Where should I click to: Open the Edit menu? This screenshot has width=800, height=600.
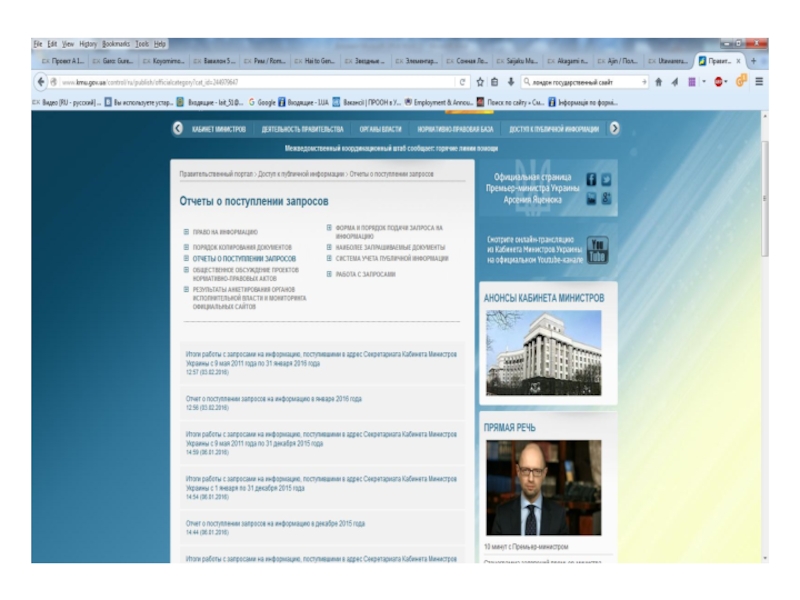(52, 44)
